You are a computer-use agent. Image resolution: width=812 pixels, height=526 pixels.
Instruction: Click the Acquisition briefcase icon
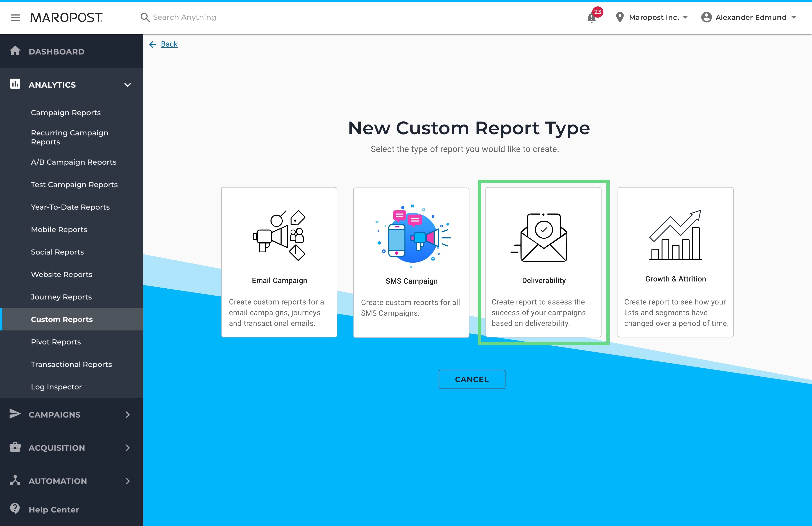pos(15,447)
